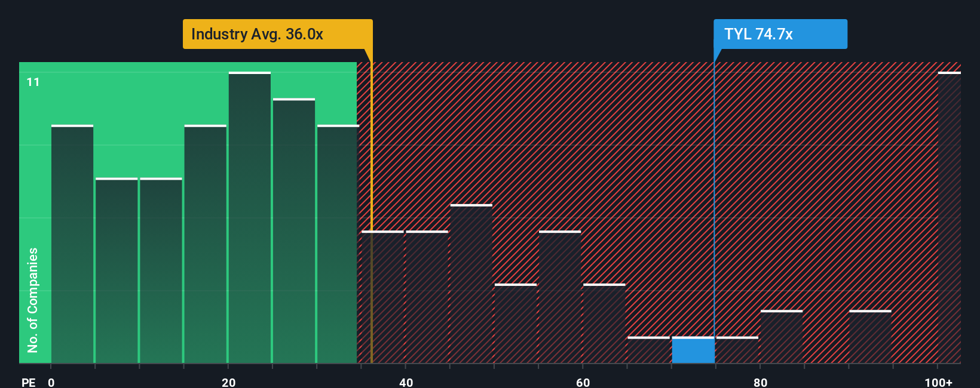Viewport: 980px width, 388px height.
Task: Click the bar between PE 45 and 50
Action: [471, 284]
